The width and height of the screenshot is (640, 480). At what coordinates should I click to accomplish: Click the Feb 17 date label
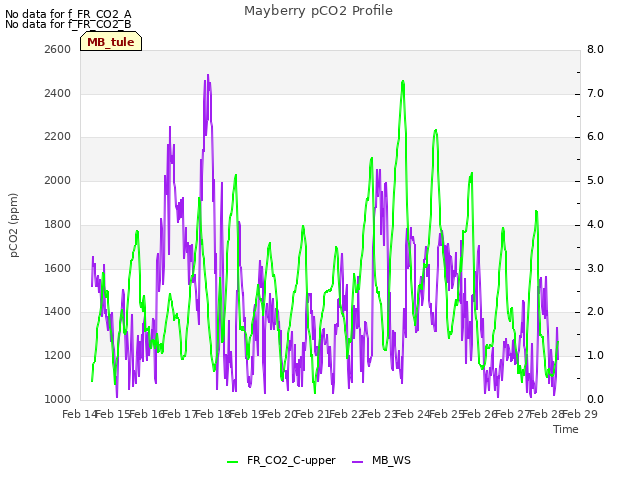point(180,414)
